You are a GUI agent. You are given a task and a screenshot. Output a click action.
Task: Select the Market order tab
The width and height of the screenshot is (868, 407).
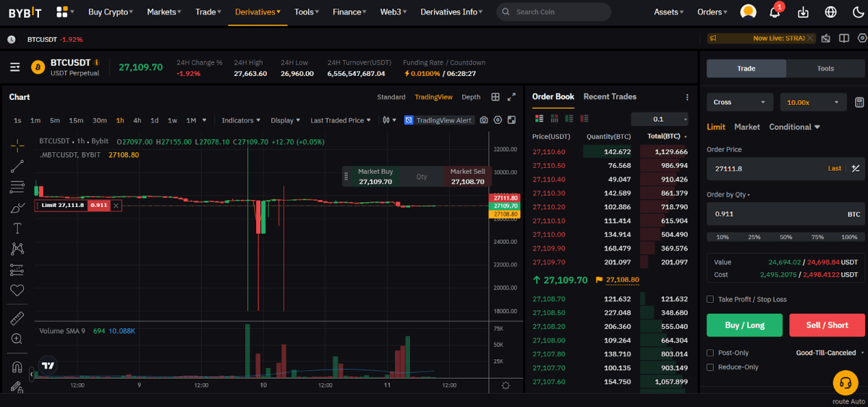747,127
